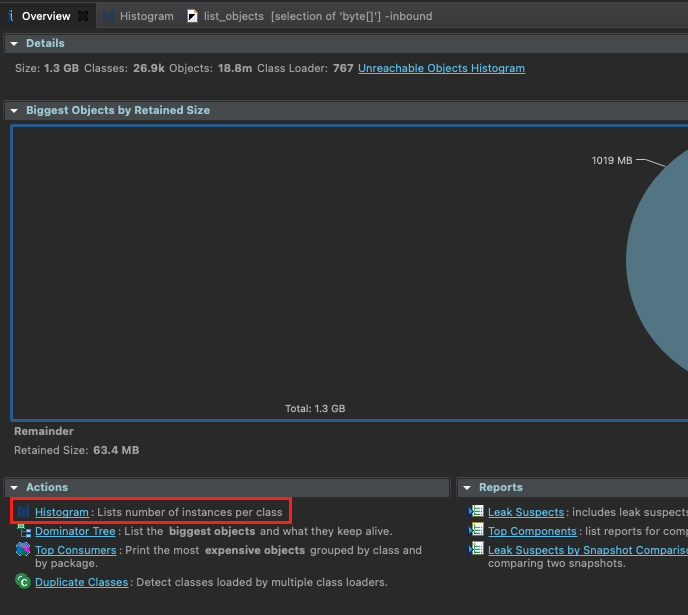The image size is (688, 615).
Task: Click the Total: 1.3 GB label
Action: click(x=315, y=408)
